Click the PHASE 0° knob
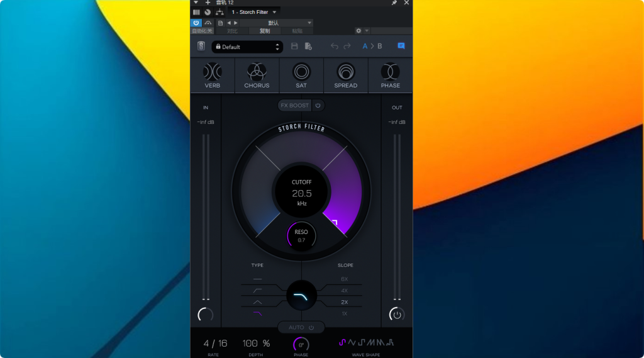The width and height of the screenshot is (644, 358). [x=301, y=344]
